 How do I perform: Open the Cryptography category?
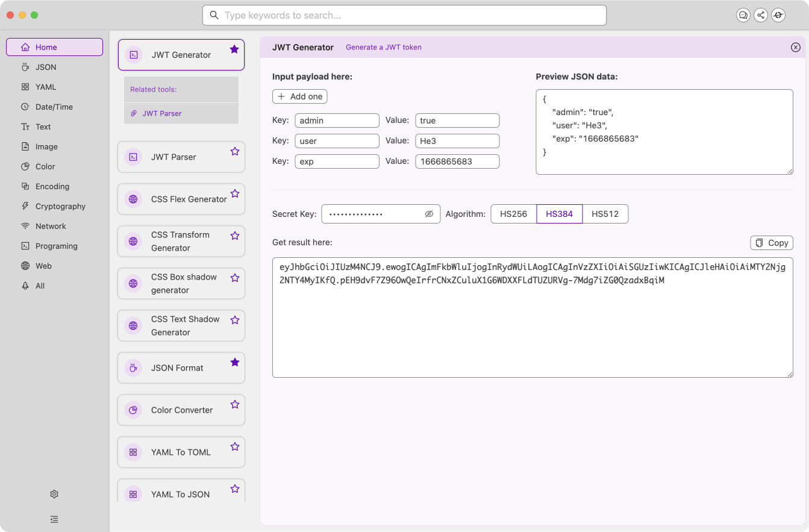60,206
